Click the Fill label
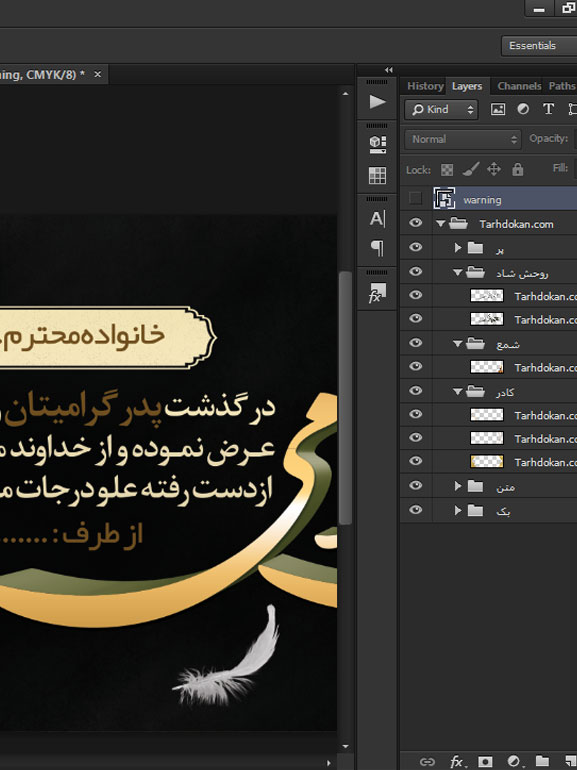This screenshot has height=770, width=577. tap(560, 168)
